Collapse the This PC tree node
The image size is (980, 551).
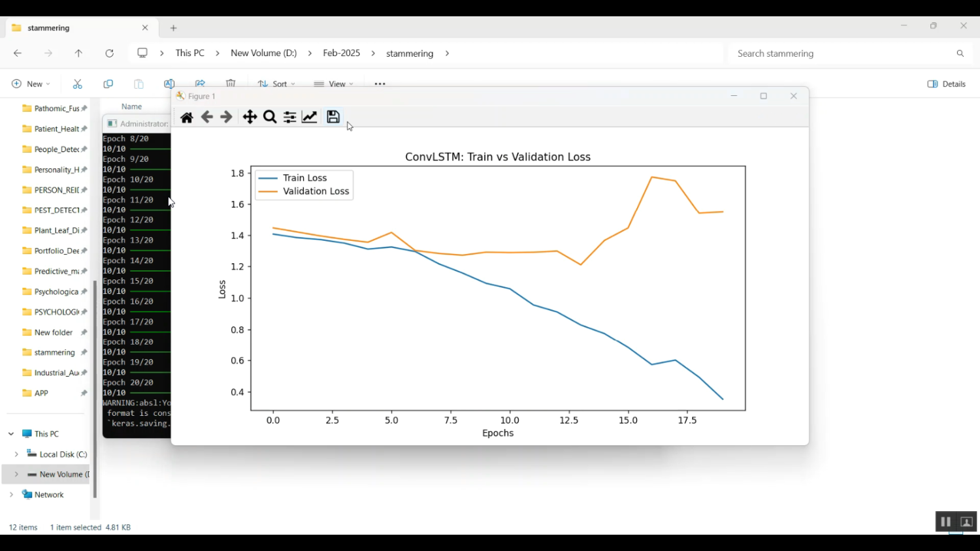point(11,434)
